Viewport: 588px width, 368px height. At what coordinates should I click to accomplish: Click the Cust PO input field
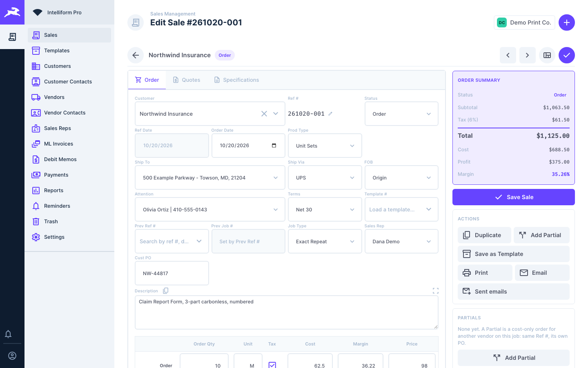pos(172,273)
